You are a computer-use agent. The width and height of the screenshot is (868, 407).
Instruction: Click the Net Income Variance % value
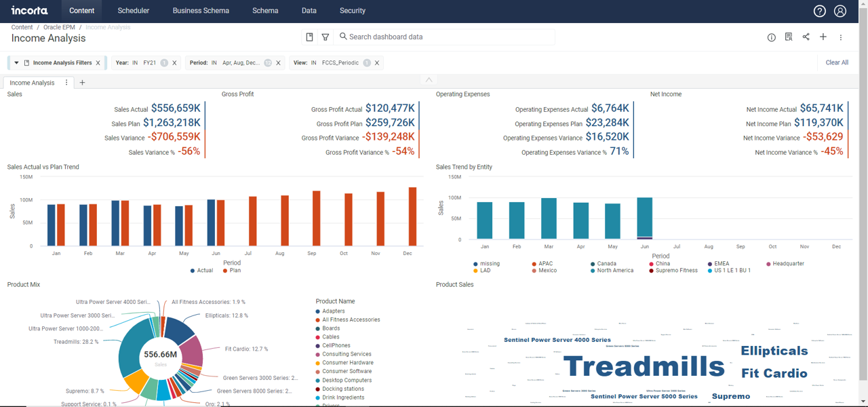coord(832,151)
